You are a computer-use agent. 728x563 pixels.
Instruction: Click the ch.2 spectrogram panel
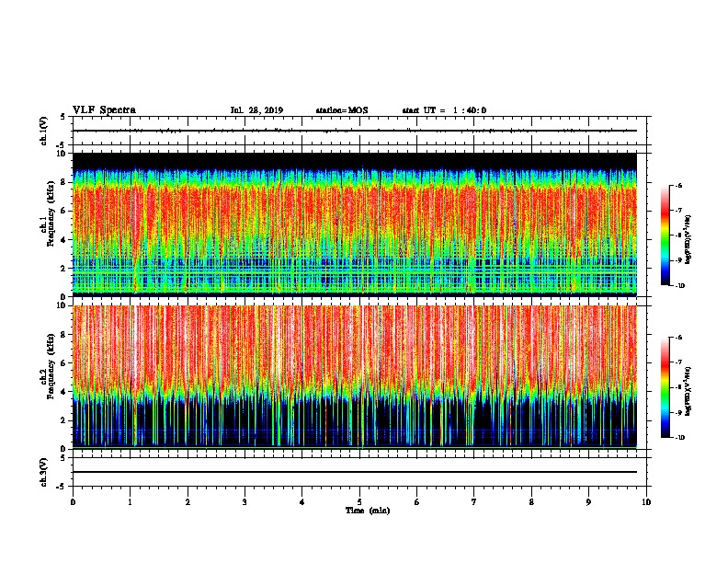[x=355, y=377]
